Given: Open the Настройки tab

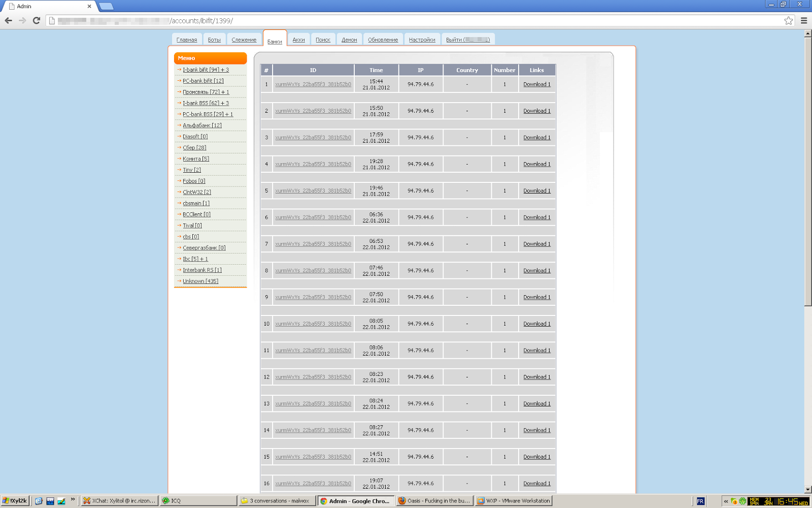Looking at the screenshot, I should coord(422,40).
